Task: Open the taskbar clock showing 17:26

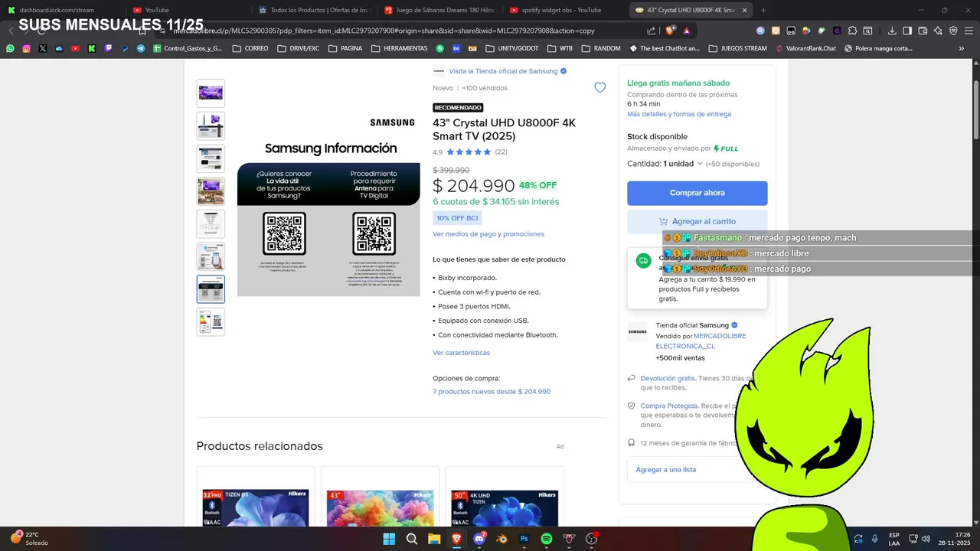Action: 955,539
